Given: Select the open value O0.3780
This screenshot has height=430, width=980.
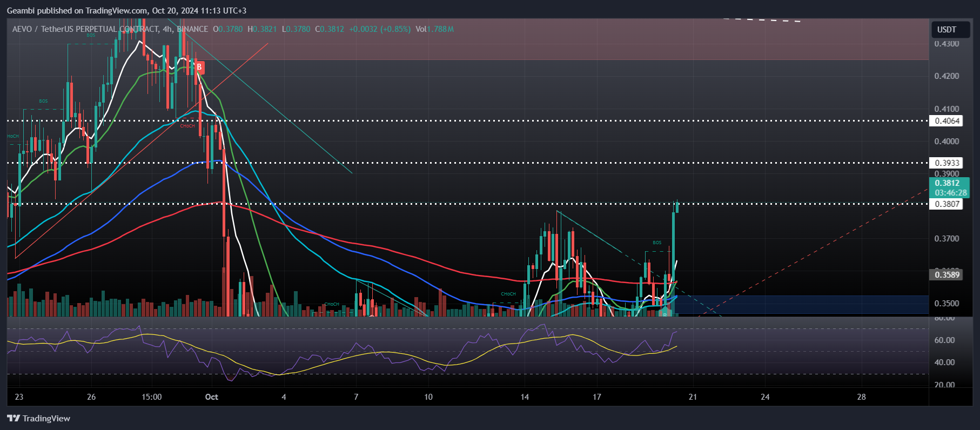Looking at the screenshot, I should pos(227,29).
